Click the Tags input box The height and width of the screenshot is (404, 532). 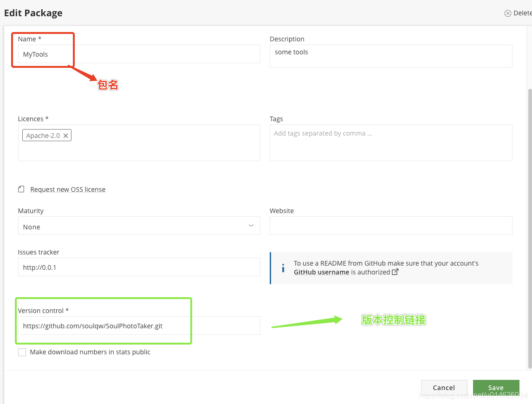pos(391,143)
